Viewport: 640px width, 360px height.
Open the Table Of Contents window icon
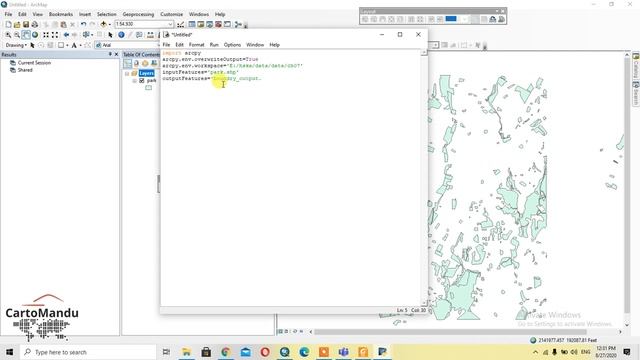[x=192, y=24]
